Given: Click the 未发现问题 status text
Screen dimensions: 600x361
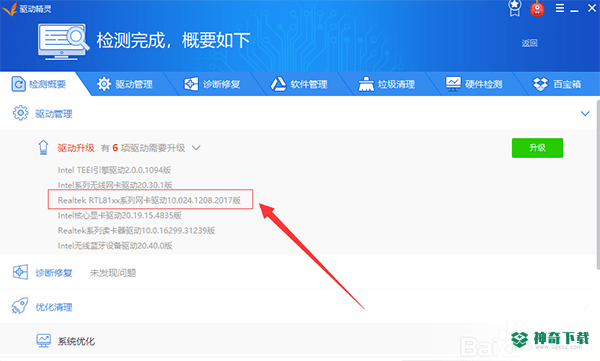Looking at the screenshot, I should click(x=113, y=273).
